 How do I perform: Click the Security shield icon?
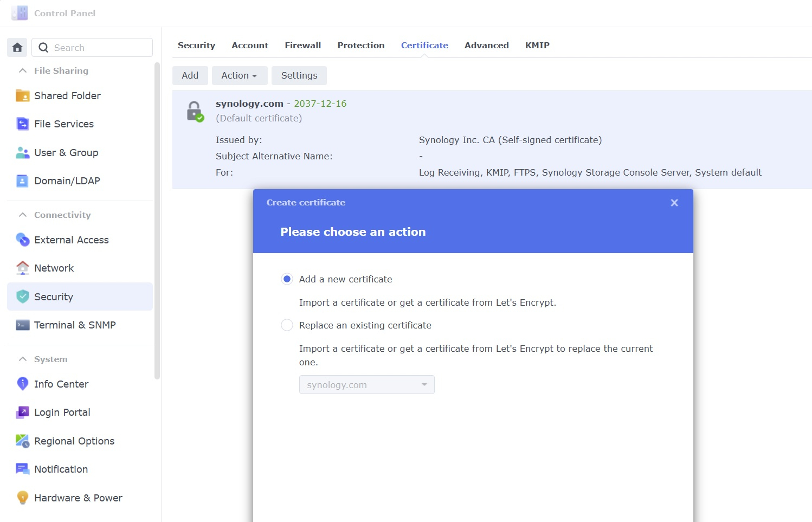click(x=23, y=297)
